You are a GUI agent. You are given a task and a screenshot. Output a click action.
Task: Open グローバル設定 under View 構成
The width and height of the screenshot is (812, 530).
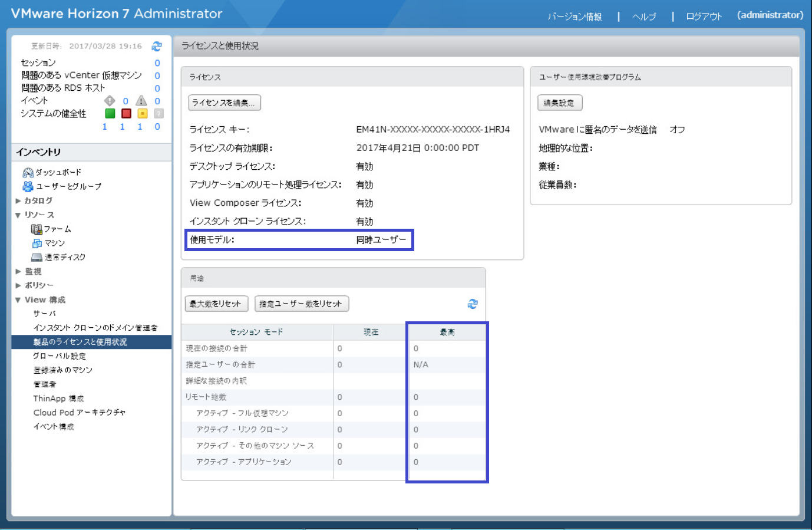tap(59, 356)
